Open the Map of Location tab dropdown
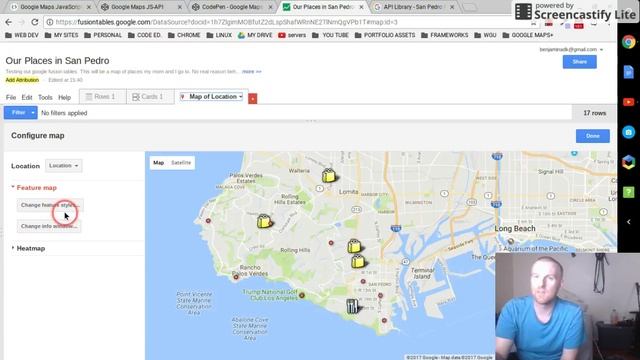Image resolution: width=640 pixels, height=360 pixels. coord(212,97)
